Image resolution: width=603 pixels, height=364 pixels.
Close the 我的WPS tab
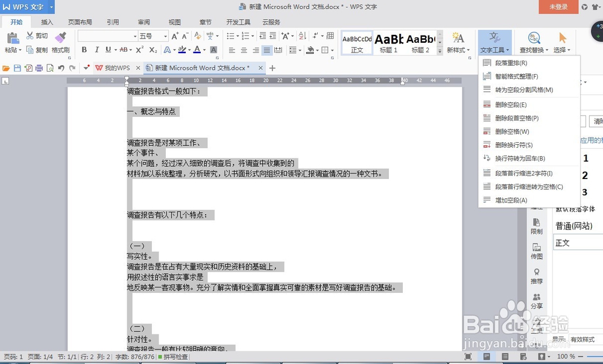(138, 68)
